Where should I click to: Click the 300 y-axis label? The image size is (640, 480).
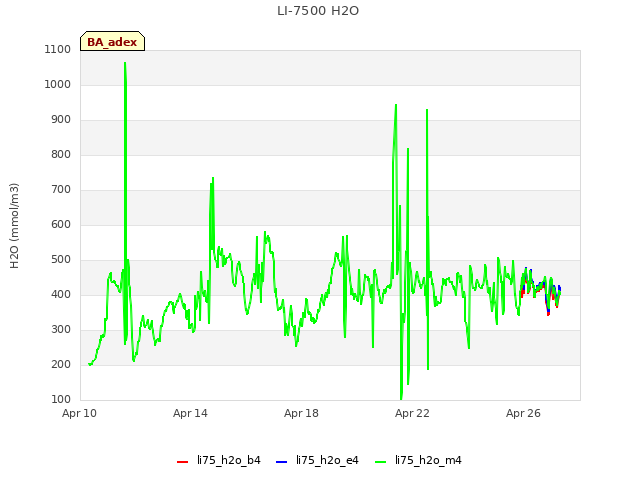tap(61, 330)
